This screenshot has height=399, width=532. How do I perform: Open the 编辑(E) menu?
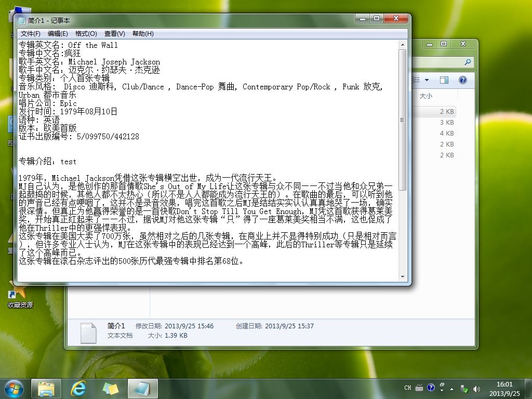click(x=58, y=34)
